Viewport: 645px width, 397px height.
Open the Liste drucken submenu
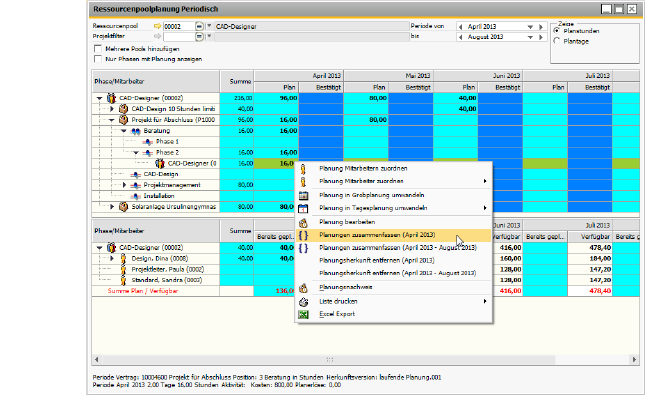pyautogui.click(x=394, y=302)
